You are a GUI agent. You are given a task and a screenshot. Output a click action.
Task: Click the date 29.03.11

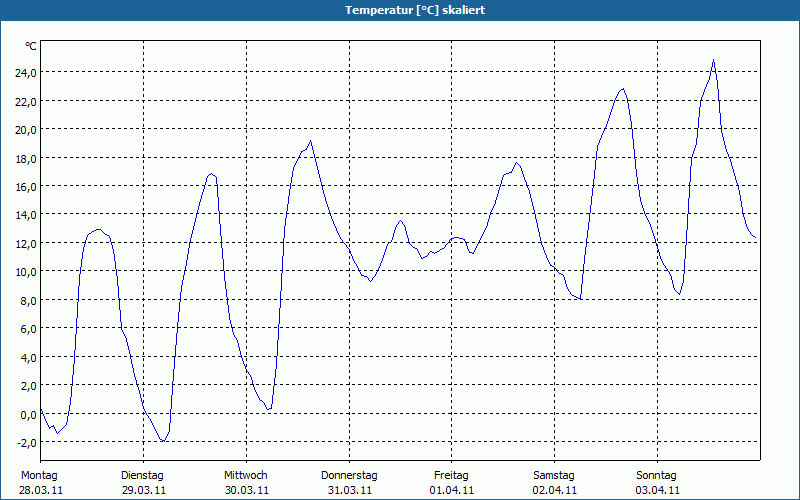[x=144, y=490]
